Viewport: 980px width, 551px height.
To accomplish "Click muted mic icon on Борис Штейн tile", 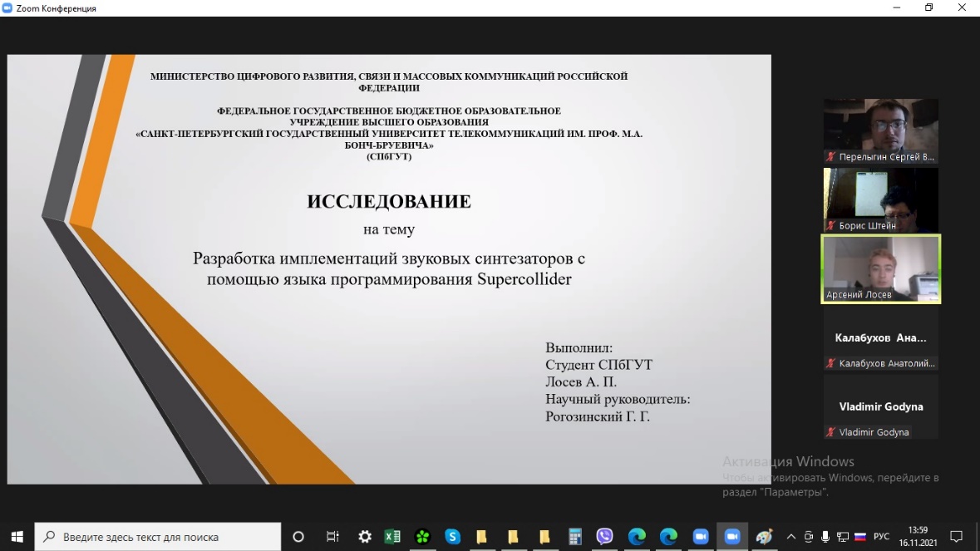I will tap(830, 226).
